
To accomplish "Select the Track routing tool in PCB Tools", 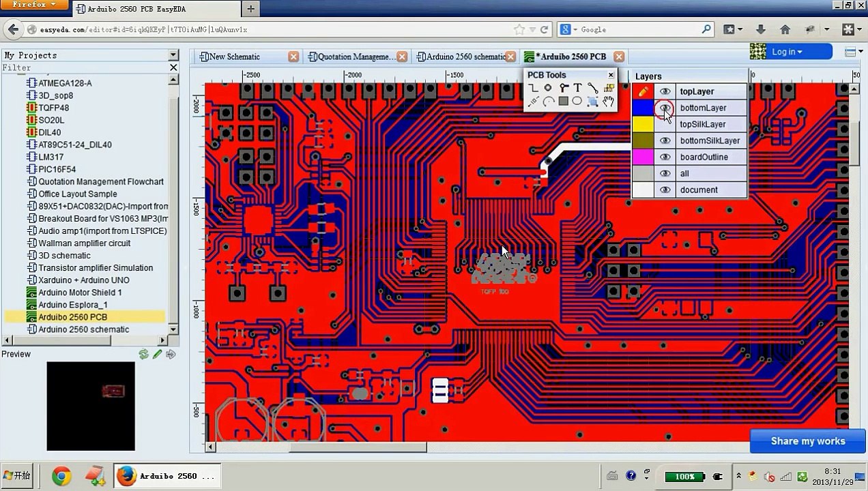I will pyautogui.click(x=534, y=88).
